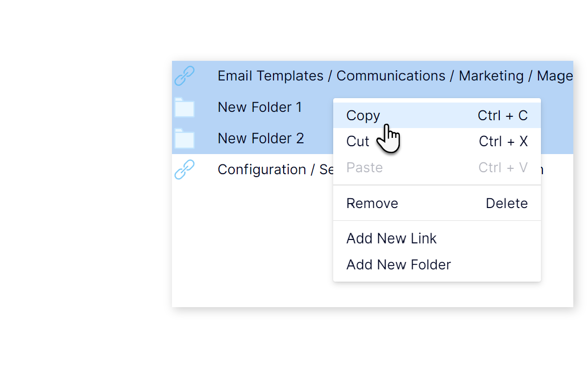The width and height of the screenshot is (588, 368).
Task: Click the New Folder 1 folder icon
Action: (184, 107)
